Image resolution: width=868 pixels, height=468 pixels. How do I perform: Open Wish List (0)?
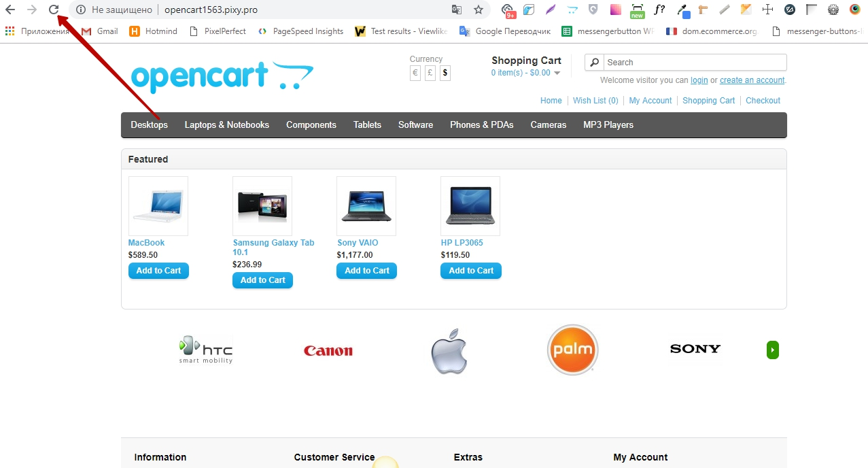[595, 101]
